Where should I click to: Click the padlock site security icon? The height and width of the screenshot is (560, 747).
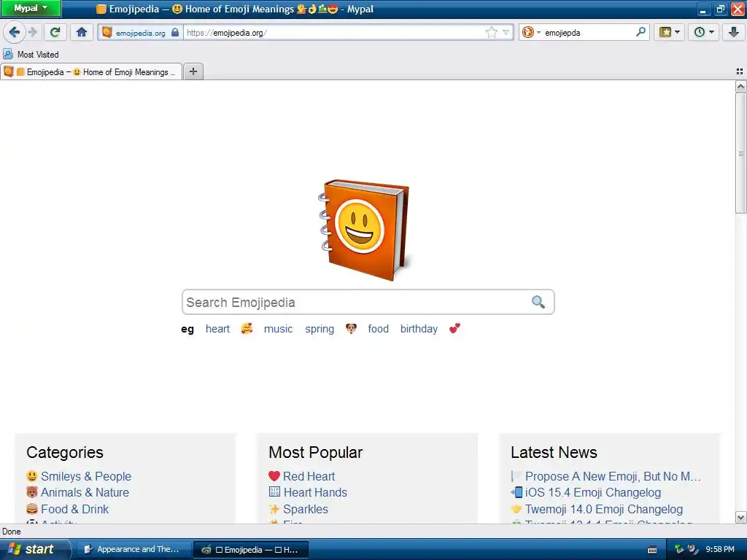point(175,32)
